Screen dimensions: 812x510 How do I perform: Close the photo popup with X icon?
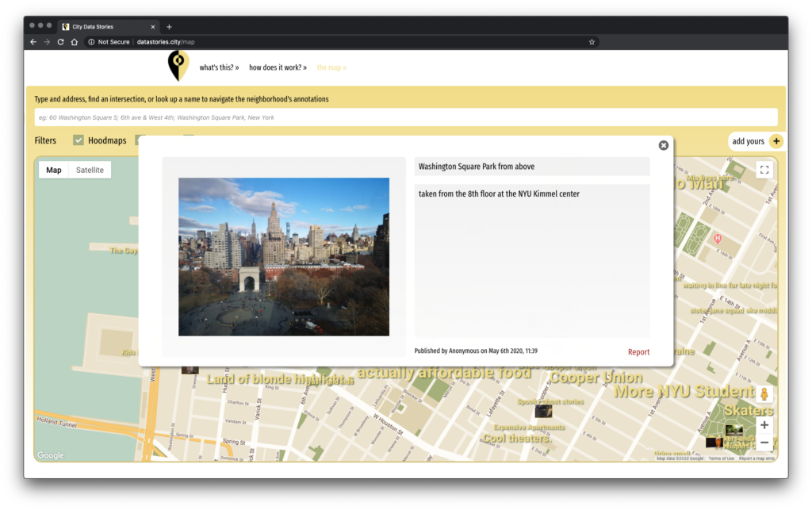tap(664, 145)
